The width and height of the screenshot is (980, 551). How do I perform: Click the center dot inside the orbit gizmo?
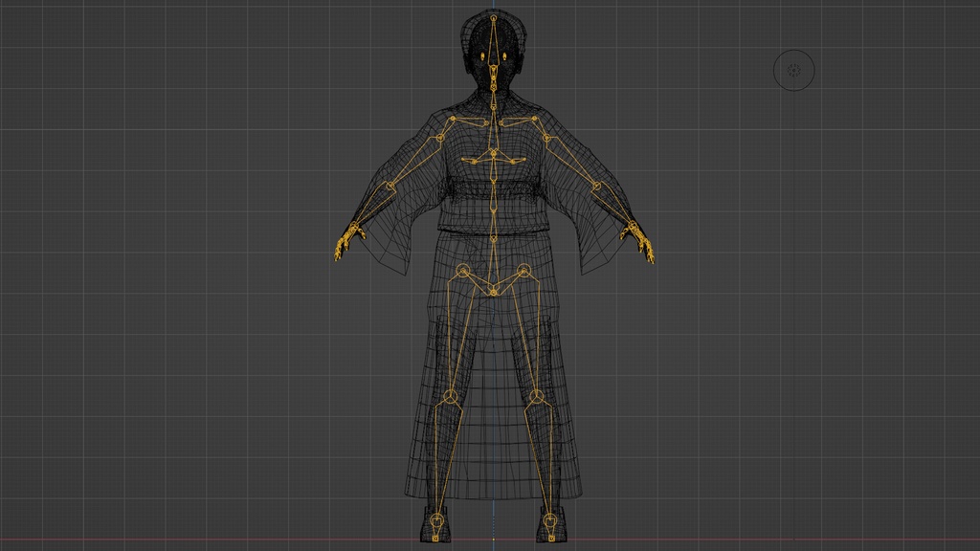[x=792, y=70]
